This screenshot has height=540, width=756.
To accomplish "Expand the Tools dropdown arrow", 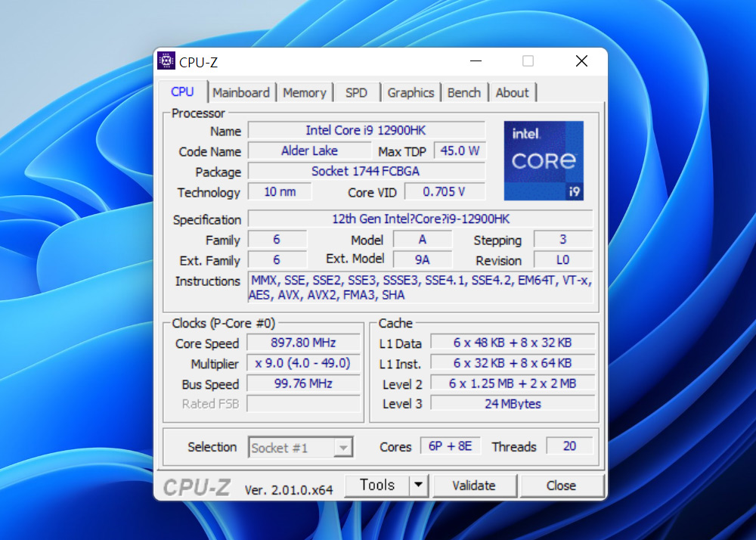I will point(419,485).
